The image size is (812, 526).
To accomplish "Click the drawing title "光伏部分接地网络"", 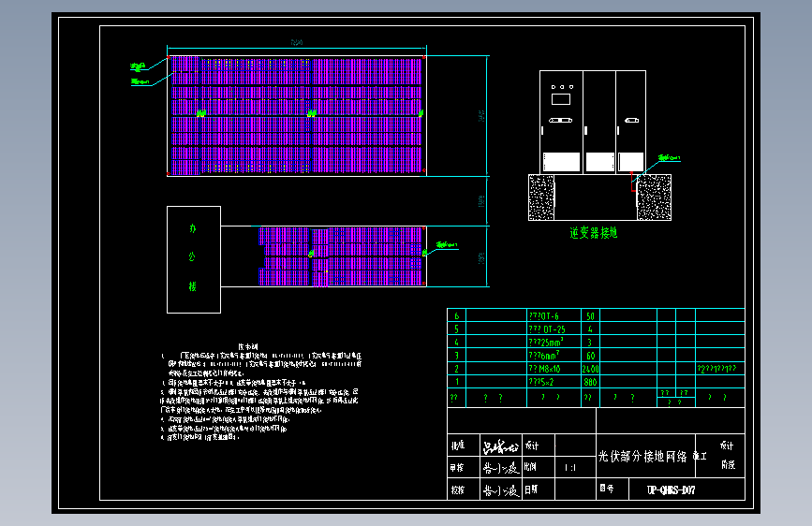I will click(642, 456).
